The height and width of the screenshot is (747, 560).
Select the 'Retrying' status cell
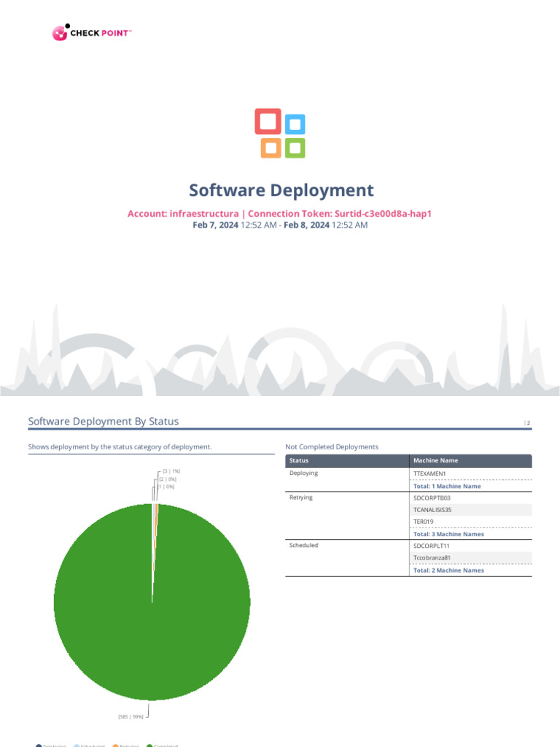tap(301, 498)
